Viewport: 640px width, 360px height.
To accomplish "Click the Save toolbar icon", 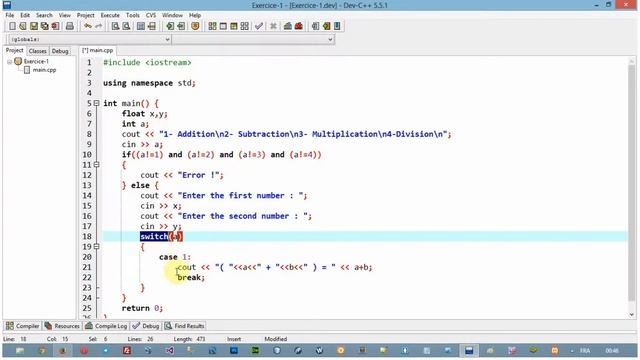I will point(34,26).
